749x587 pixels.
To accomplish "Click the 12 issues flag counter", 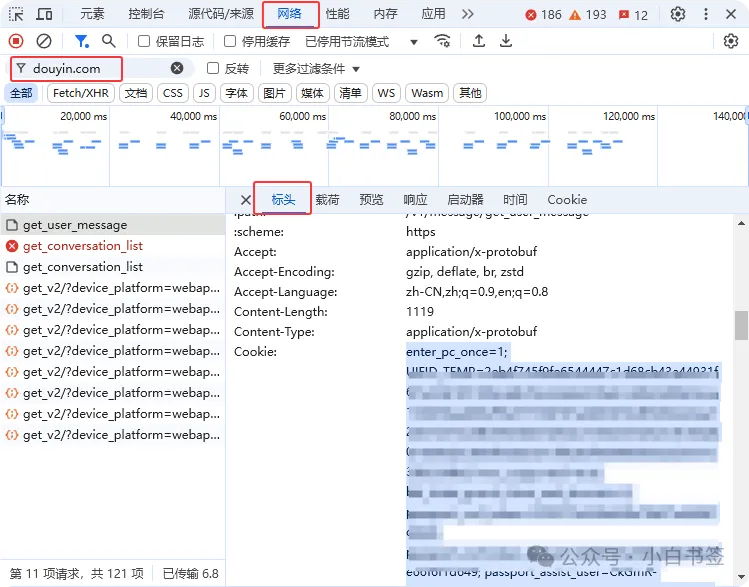I will pyautogui.click(x=633, y=15).
